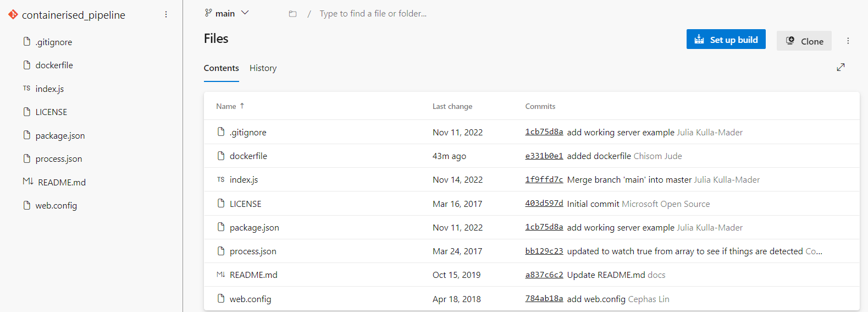Select web.config in the sidebar tree
The width and height of the screenshot is (868, 312).
click(56, 206)
